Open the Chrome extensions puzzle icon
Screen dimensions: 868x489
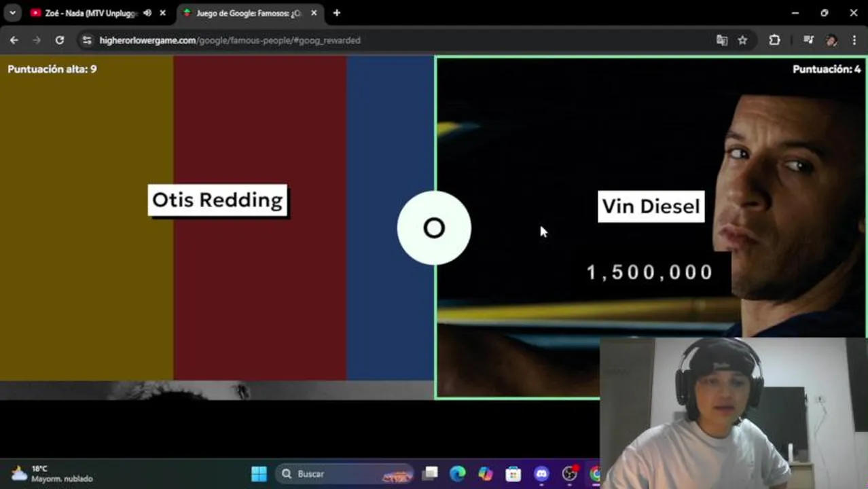point(774,40)
